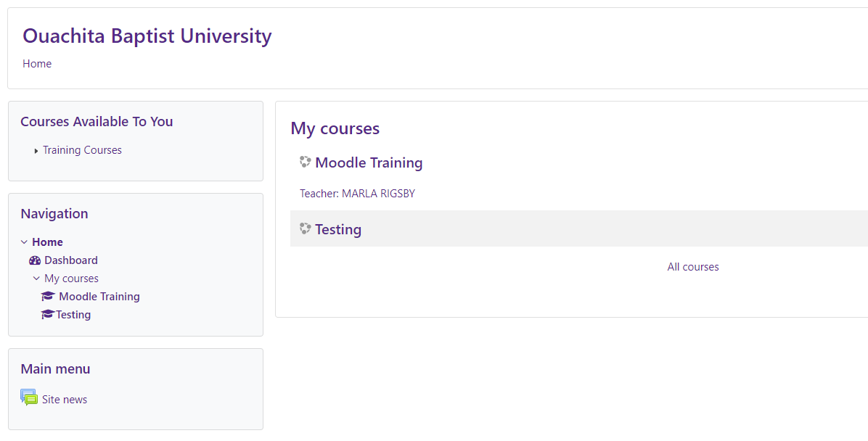Open the Training Courses category link
The width and height of the screenshot is (868, 441).
[82, 150]
